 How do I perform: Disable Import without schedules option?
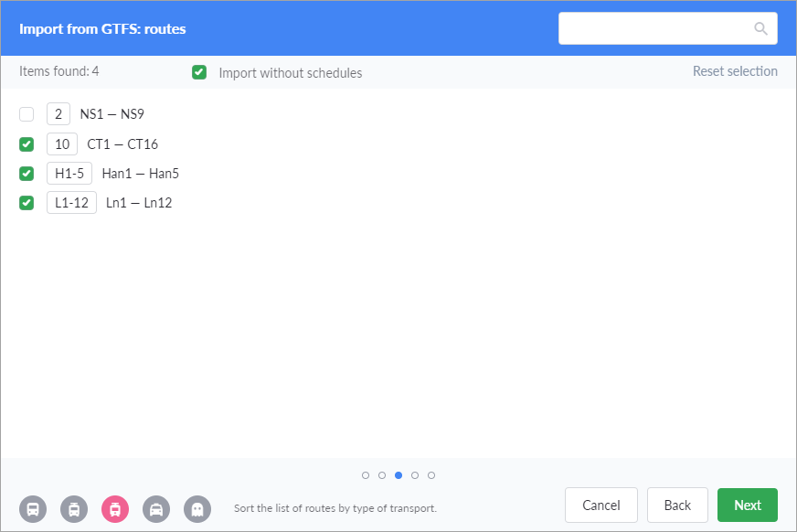coord(199,72)
